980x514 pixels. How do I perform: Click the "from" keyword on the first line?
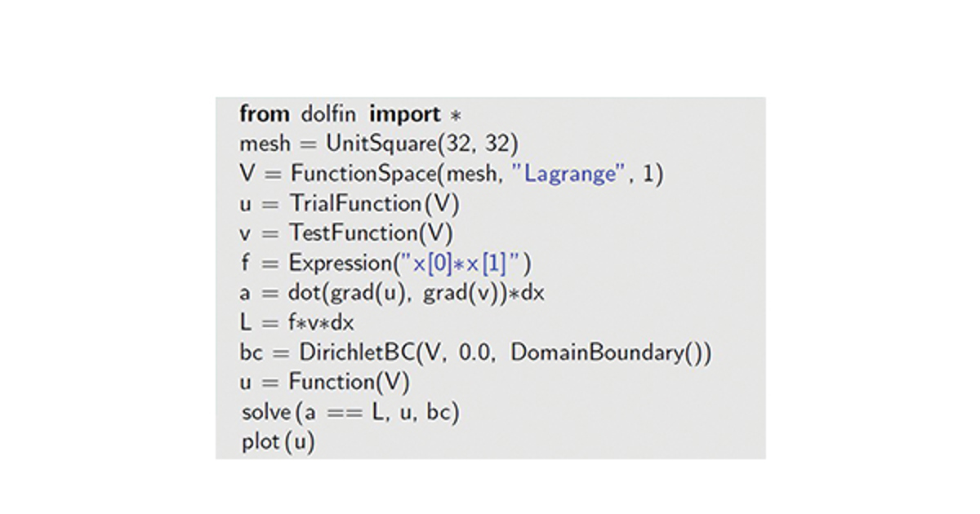tap(264, 114)
